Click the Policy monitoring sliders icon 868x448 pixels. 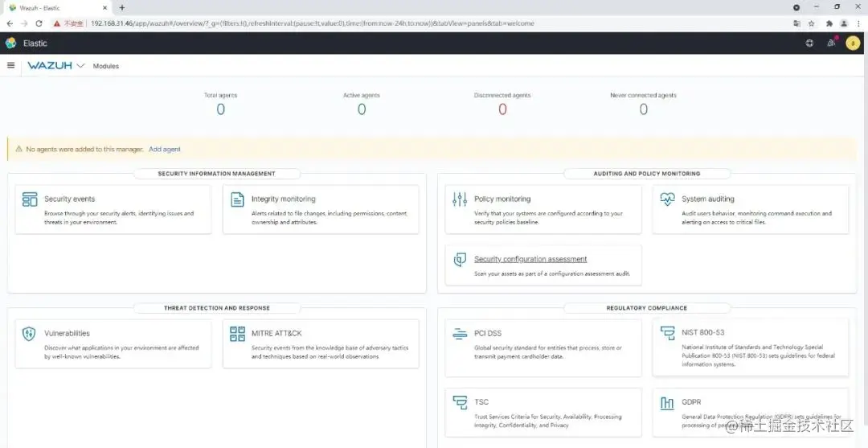460,199
